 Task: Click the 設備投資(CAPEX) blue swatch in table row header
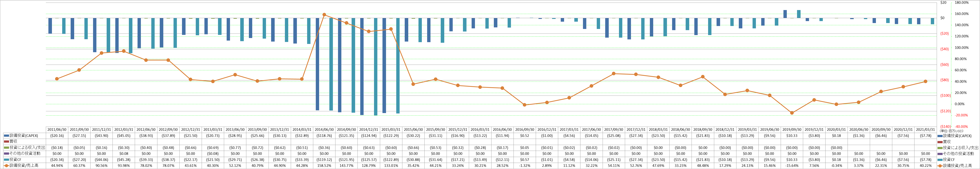pos(6,136)
